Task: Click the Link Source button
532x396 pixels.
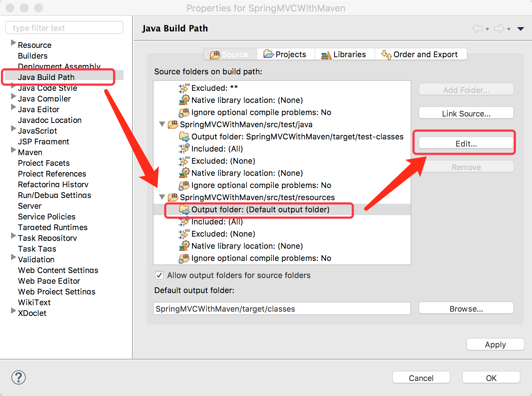Action: coord(466,113)
